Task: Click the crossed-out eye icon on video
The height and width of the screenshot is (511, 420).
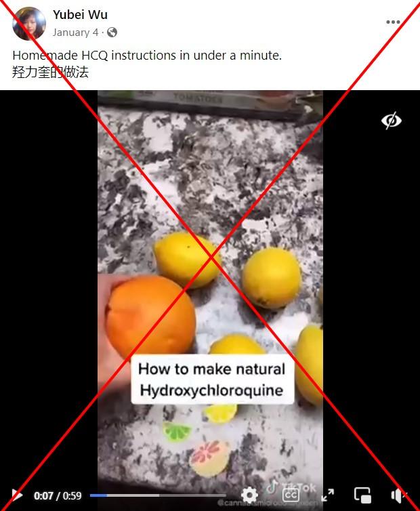Action: (392, 121)
